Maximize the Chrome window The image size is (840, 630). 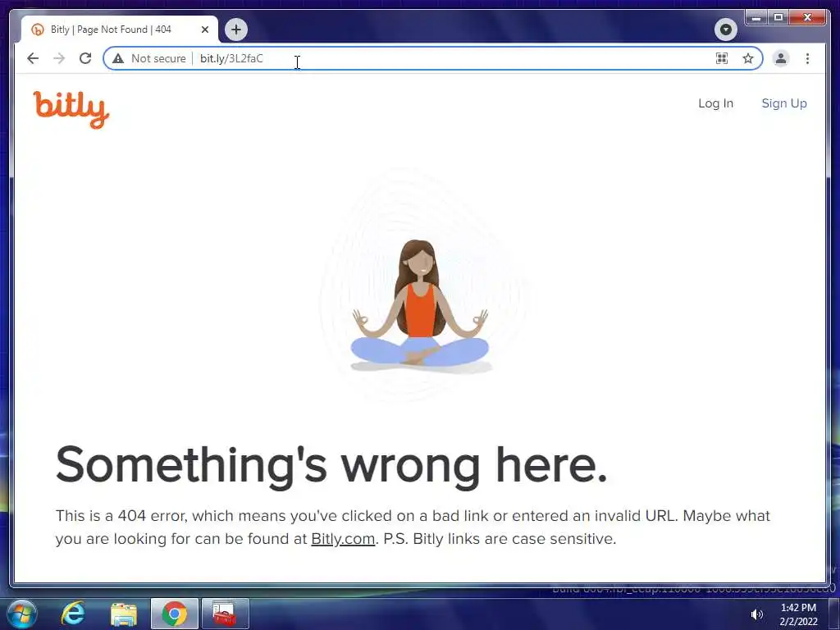click(778, 18)
